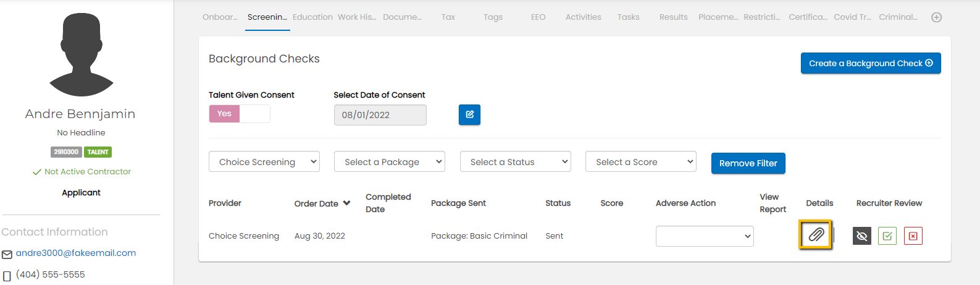Click the Background Checks heading
The height and width of the screenshot is (285, 980).
point(264,59)
